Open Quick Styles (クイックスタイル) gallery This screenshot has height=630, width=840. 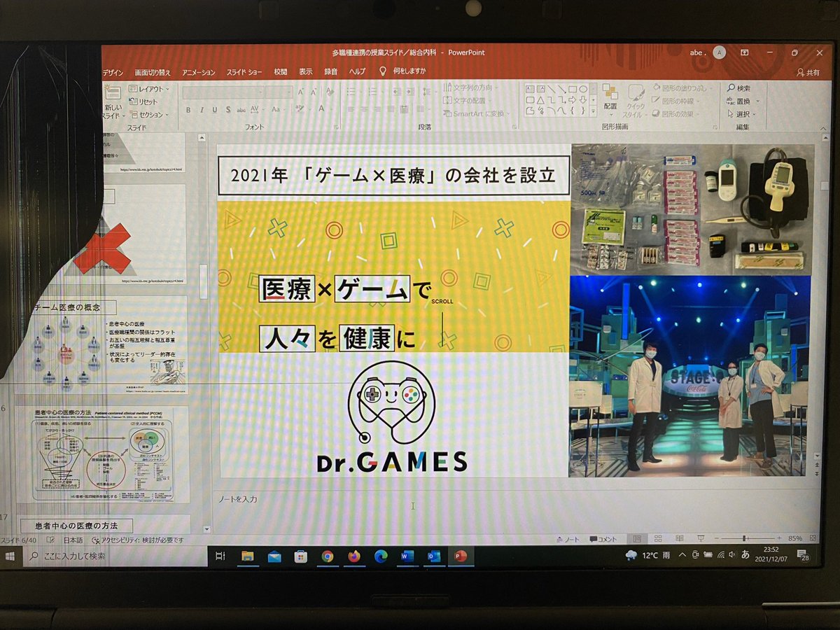pyautogui.click(x=635, y=102)
